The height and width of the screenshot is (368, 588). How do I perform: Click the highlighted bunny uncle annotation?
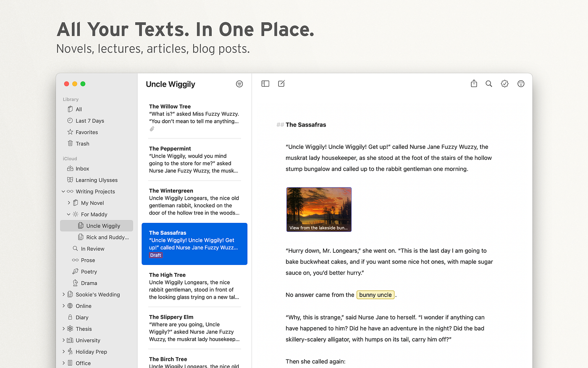tap(375, 294)
